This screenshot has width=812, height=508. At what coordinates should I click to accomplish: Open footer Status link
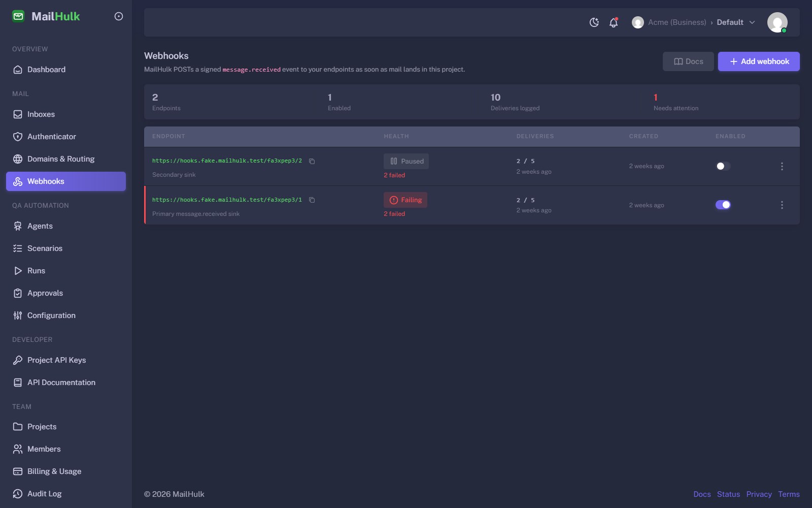tap(728, 494)
